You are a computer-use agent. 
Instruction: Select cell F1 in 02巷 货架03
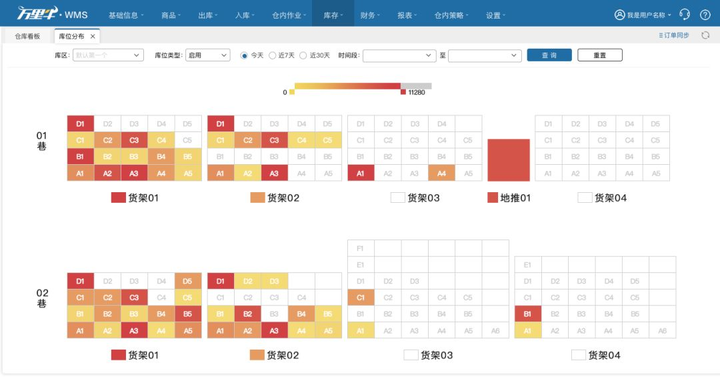coord(360,248)
